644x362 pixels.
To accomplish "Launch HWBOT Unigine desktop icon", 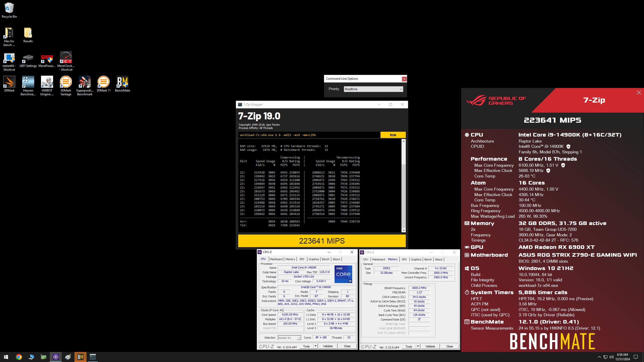I will 47,86.
